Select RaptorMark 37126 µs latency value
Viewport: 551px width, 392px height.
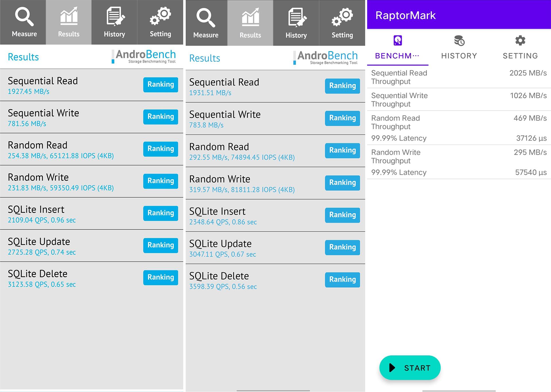coord(531,138)
